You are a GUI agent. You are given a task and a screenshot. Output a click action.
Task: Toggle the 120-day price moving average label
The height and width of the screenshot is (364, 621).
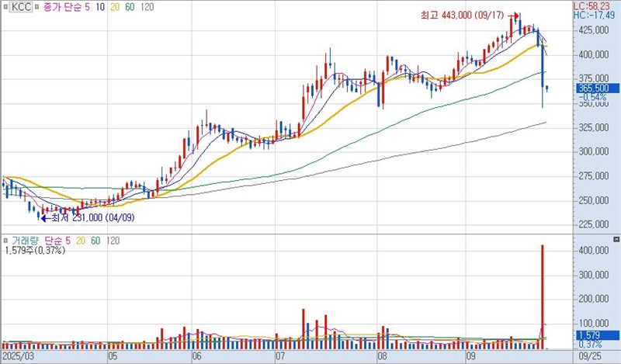coord(148,6)
